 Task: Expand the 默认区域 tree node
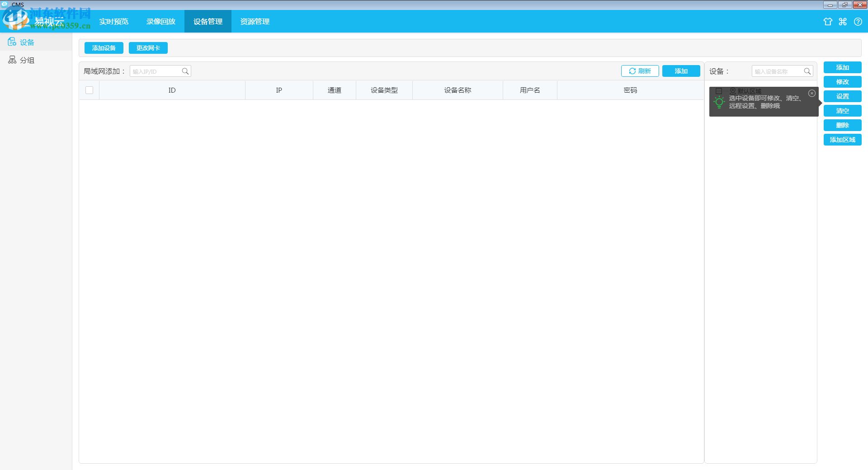[726, 90]
